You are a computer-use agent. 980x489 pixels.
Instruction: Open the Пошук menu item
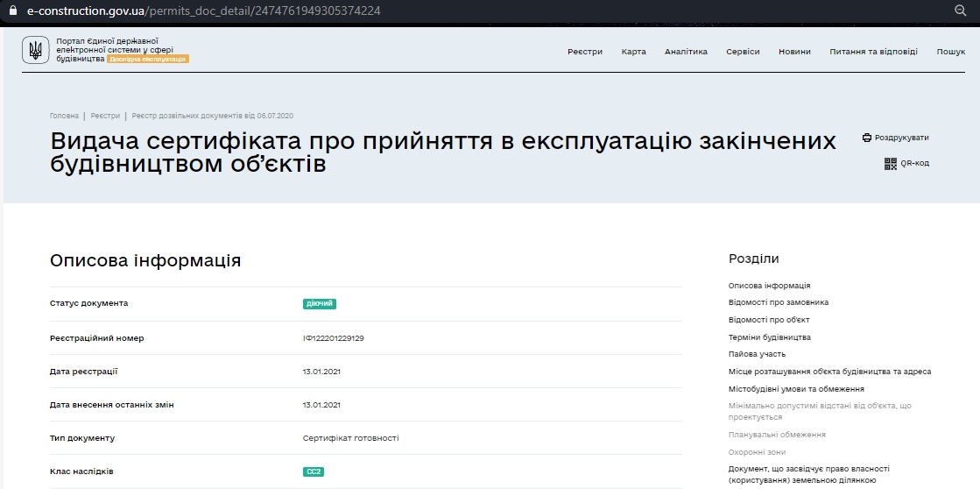pos(950,52)
